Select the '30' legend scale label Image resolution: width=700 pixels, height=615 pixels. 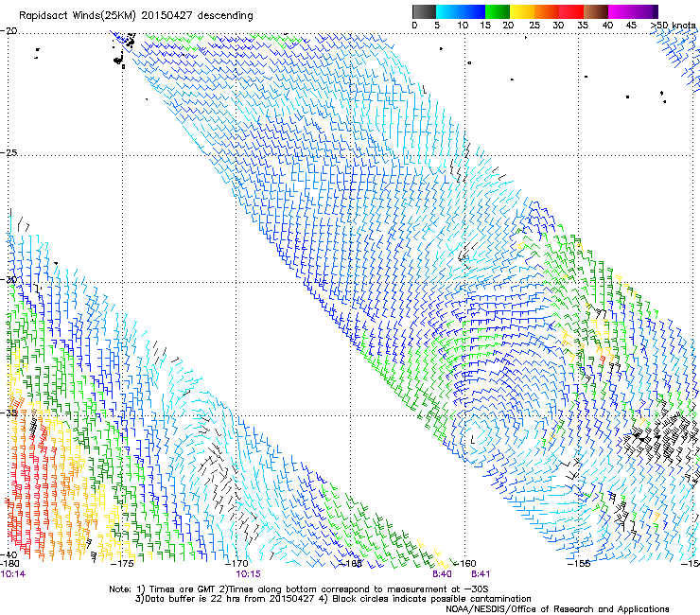pyautogui.click(x=558, y=26)
